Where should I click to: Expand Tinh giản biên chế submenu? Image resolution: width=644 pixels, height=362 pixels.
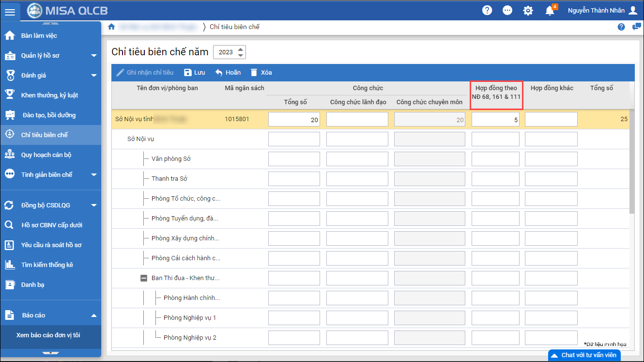(x=94, y=175)
